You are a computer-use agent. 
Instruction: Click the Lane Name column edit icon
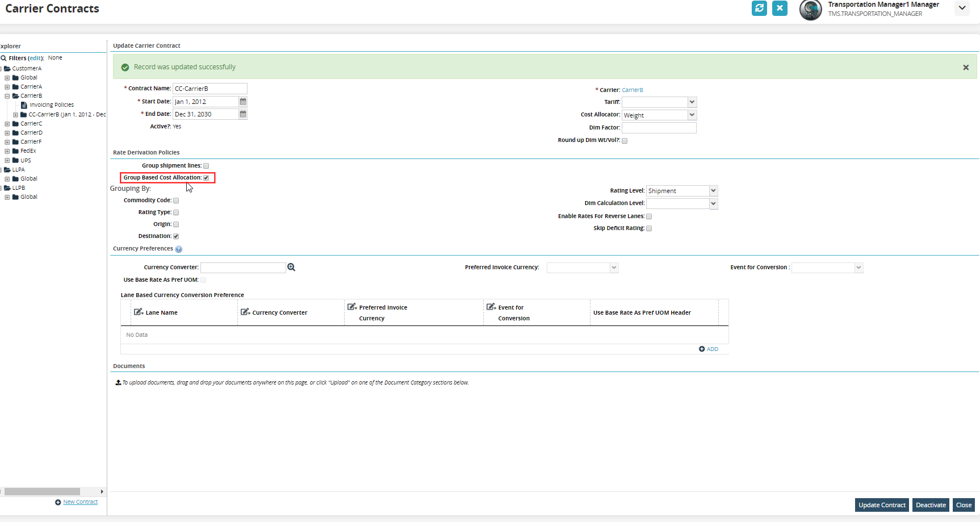click(x=138, y=312)
